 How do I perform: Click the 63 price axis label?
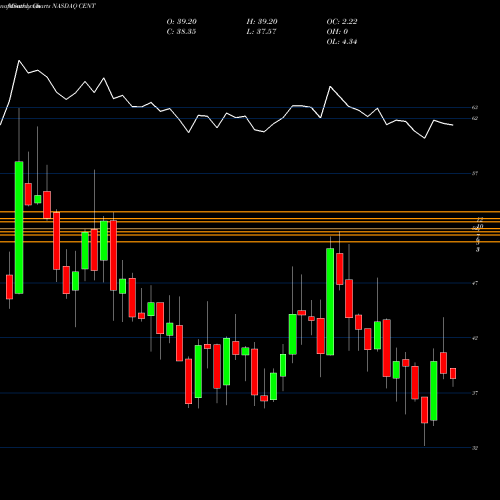click(x=475, y=107)
